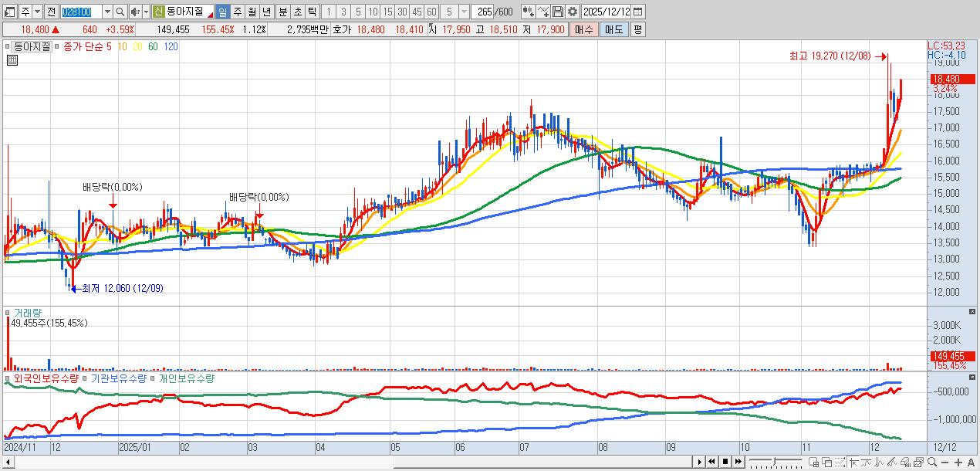
Task: Open stock code history dropdown arrow
Action: click(x=108, y=12)
